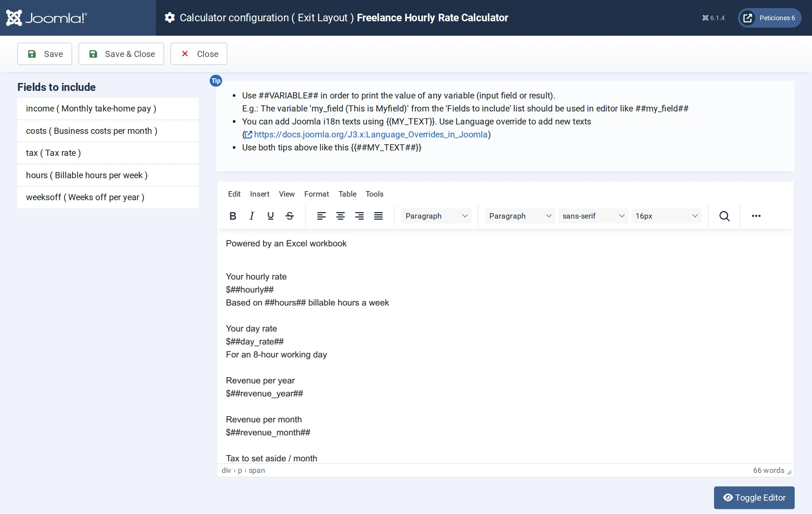Select income Monthly take-home pay field
This screenshot has height=514, width=812.
click(108, 109)
